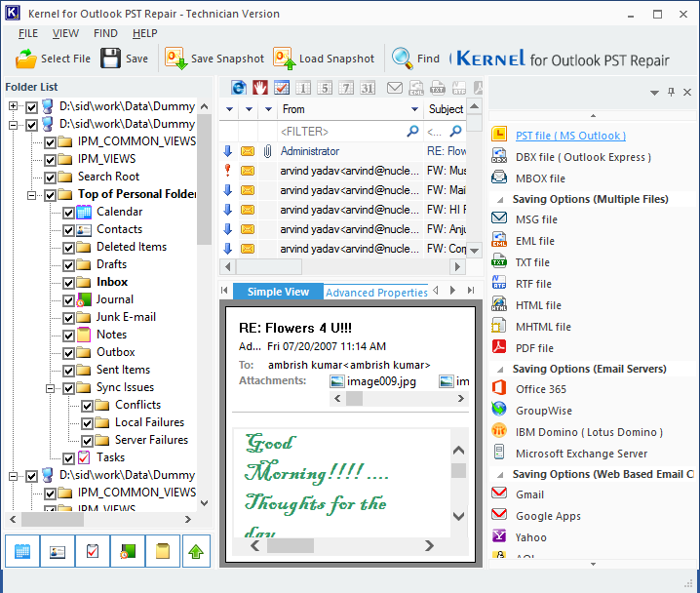Viewport: 700px width, 593px height.
Task: Choose the DBX file (Outlook Express) option
Action: (x=583, y=157)
